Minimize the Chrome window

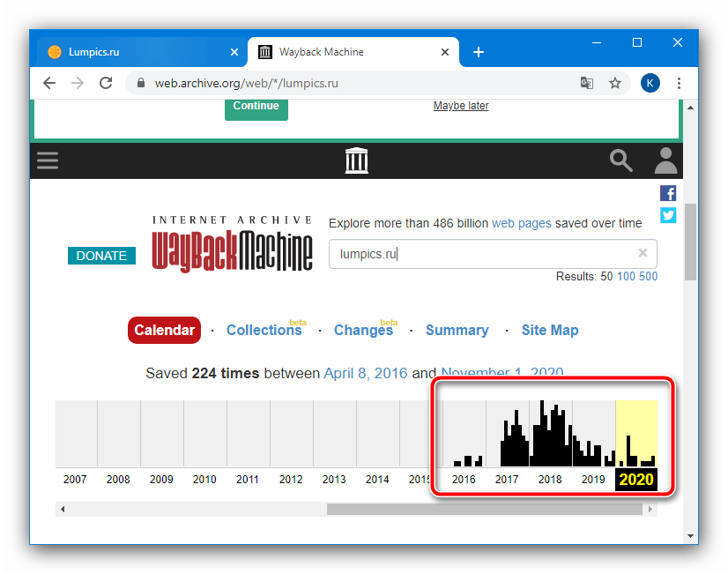pyautogui.click(x=597, y=42)
